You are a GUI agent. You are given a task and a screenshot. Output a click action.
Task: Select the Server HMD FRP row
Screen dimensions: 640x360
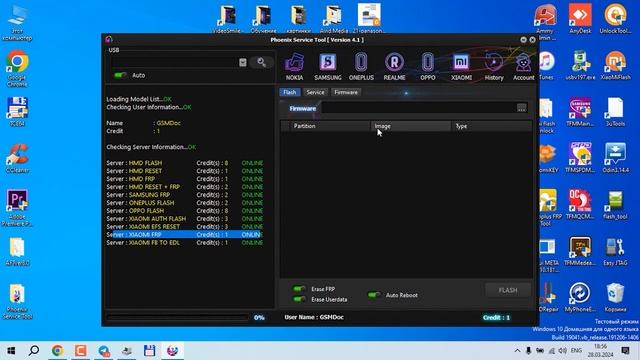185,179
